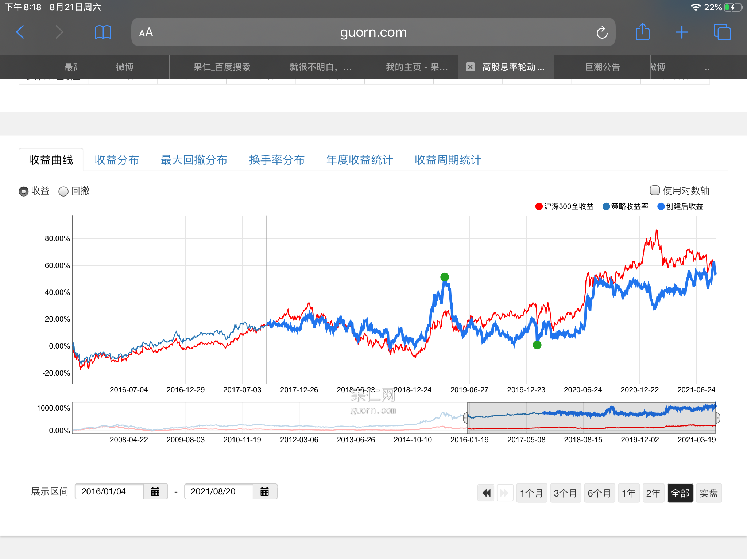747x560 pixels.
Task: Tap the reload page icon
Action: coord(602,32)
